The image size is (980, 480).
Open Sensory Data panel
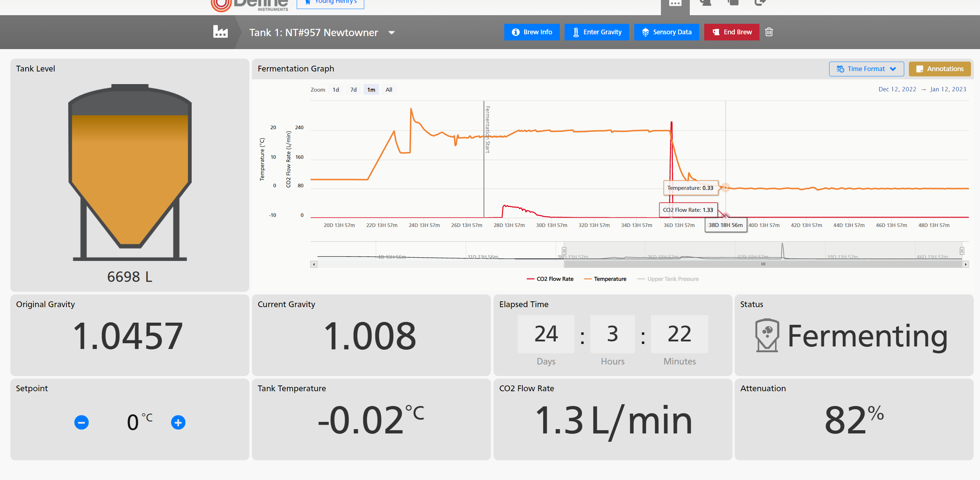click(666, 32)
